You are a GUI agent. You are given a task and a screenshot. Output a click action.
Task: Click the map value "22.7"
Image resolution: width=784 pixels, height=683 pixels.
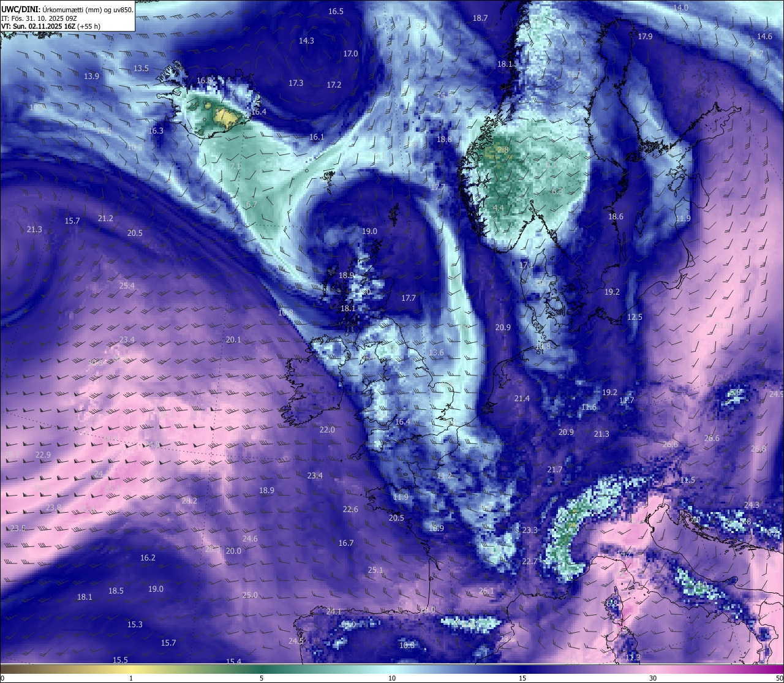click(530, 562)
